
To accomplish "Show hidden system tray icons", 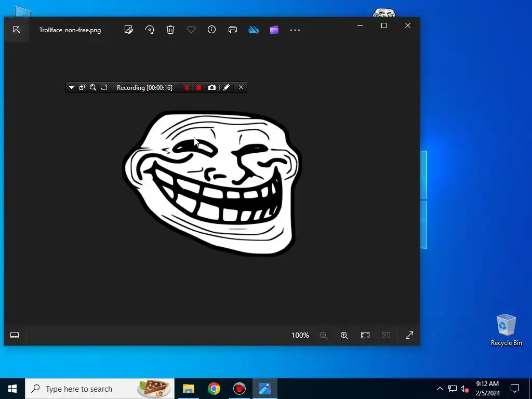I will point(440,389).
